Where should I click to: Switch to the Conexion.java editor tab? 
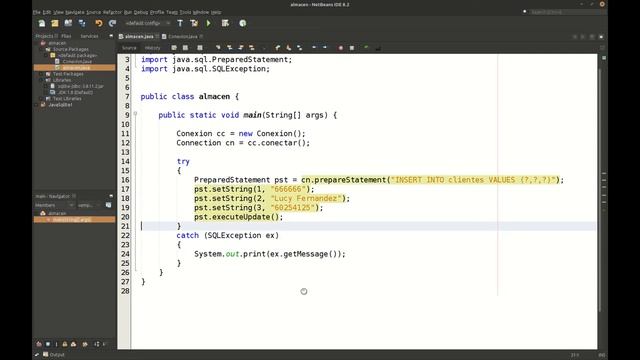click(182, 36)
